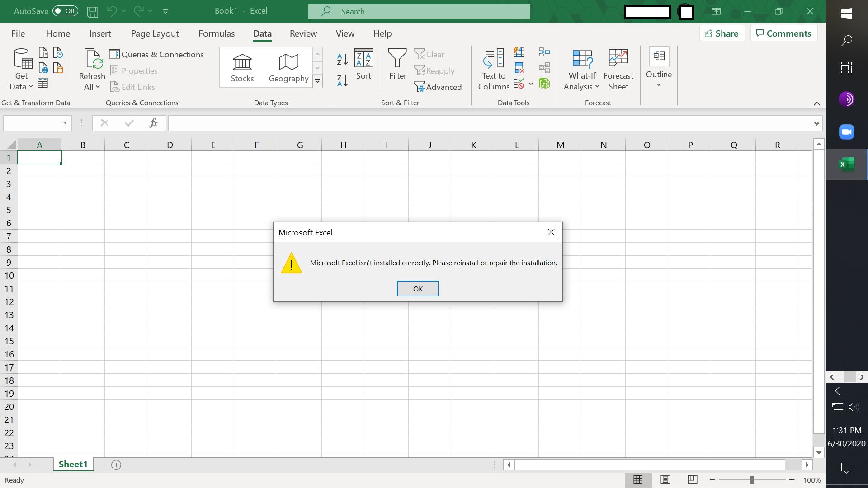The height and width of the screenshot is (488, 868).
Task: Toggle the AutoSave switch
Action: (x=65, y=11)
